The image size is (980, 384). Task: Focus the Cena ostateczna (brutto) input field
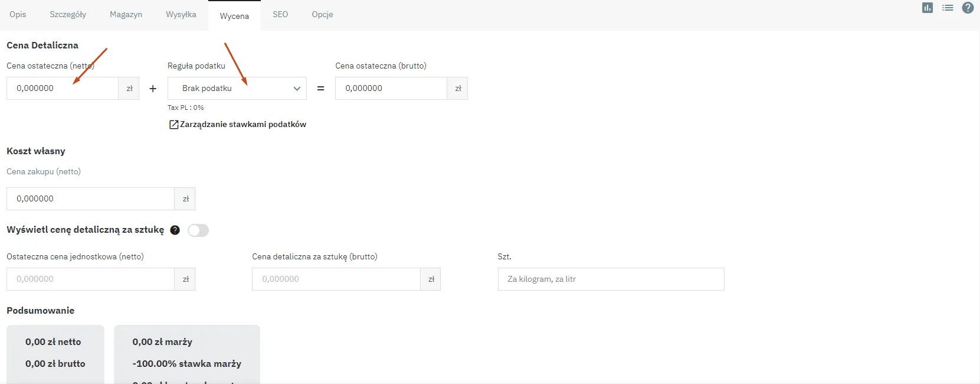391,89
